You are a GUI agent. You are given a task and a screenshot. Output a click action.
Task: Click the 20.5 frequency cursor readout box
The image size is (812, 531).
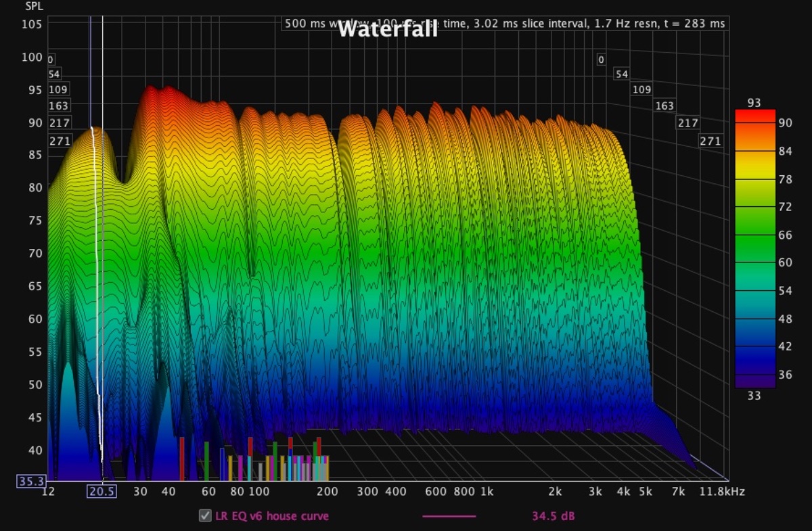coord(101,492)
